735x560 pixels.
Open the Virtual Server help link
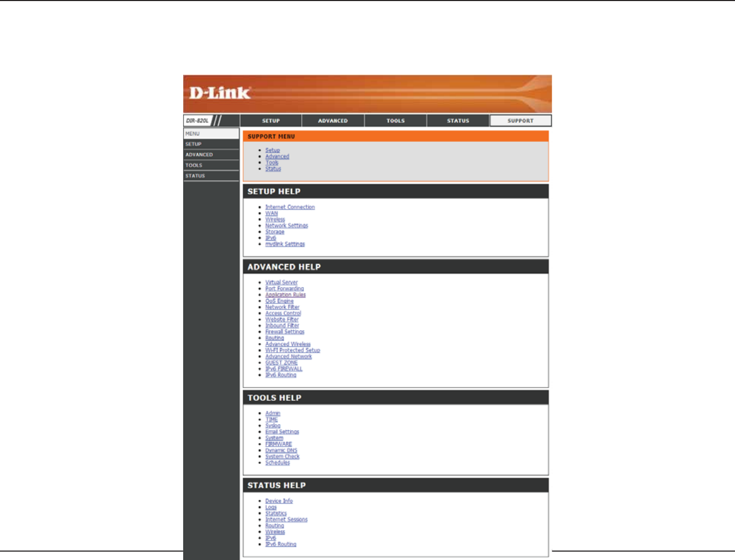click(281, 282)
